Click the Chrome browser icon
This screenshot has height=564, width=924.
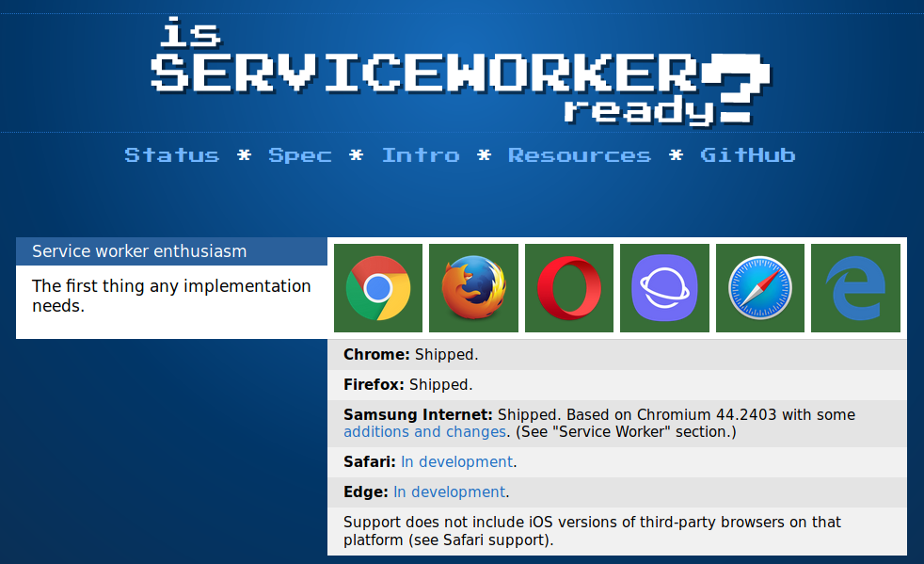(378, 288)
